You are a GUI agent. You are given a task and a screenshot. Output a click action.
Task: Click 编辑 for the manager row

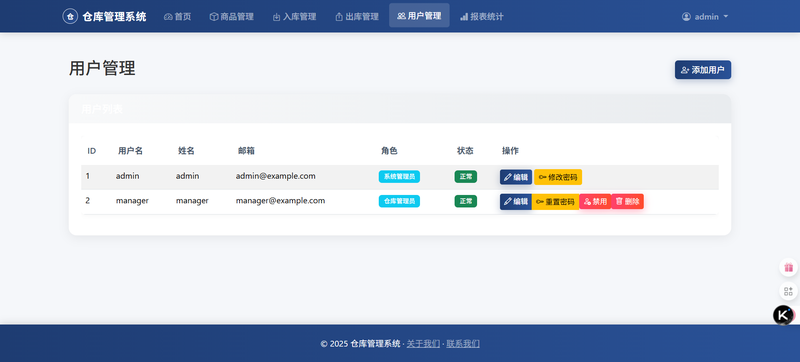tap(516, 201)
